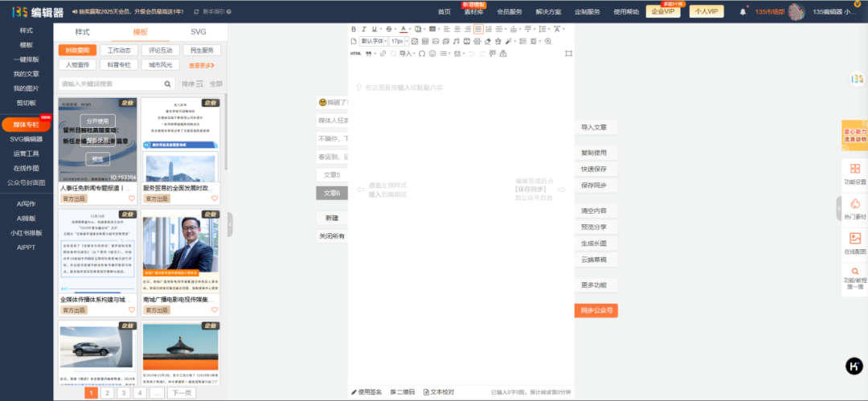Collapse the template panel handle

coord(230,224)
